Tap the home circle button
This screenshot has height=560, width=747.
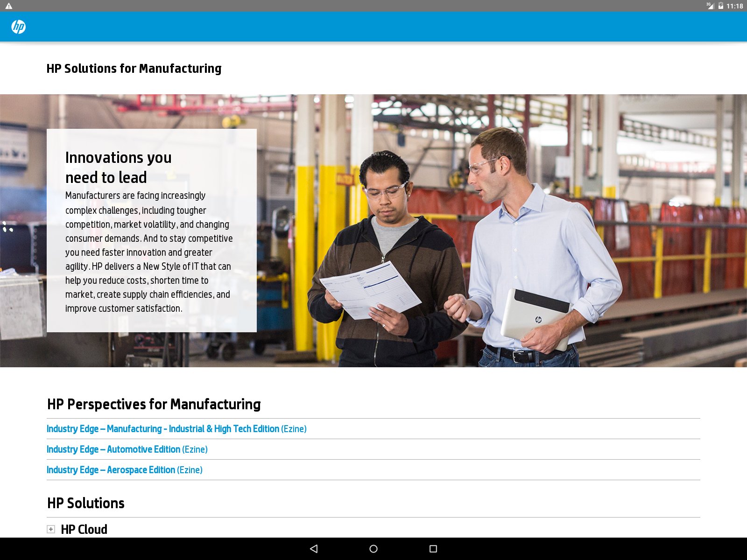pyautogui.click(x=373, y=549)
